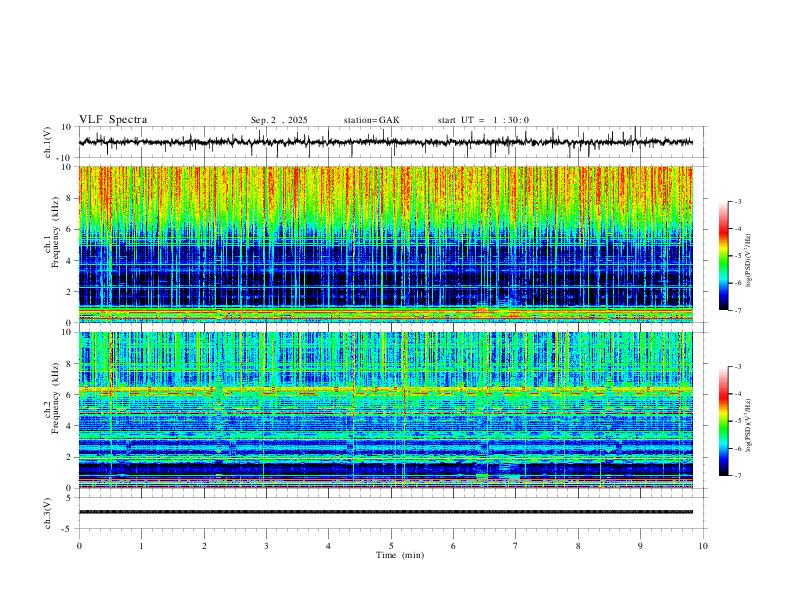Click the "6" kHz tick of ch.2 spectrogram

tap(69, 395)
